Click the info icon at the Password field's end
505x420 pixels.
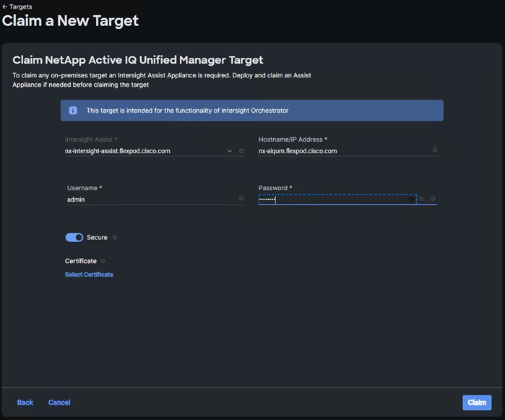coord(433,199)
